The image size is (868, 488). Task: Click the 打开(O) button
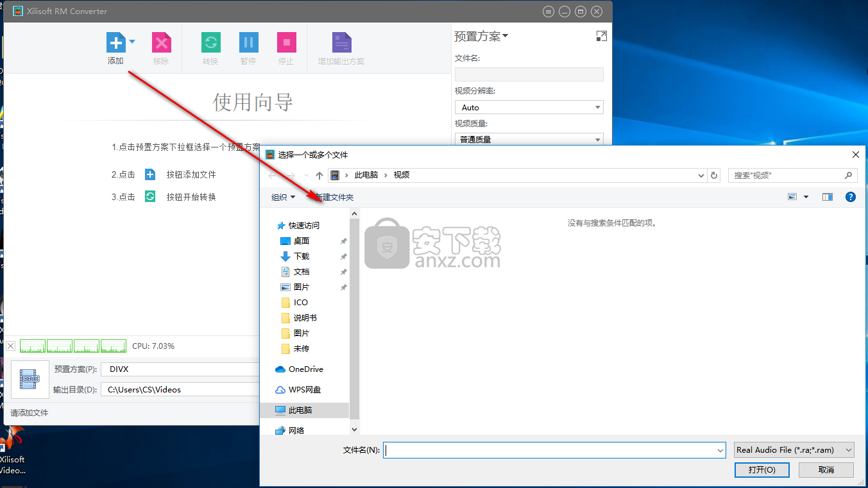click(x=762, y=470)
